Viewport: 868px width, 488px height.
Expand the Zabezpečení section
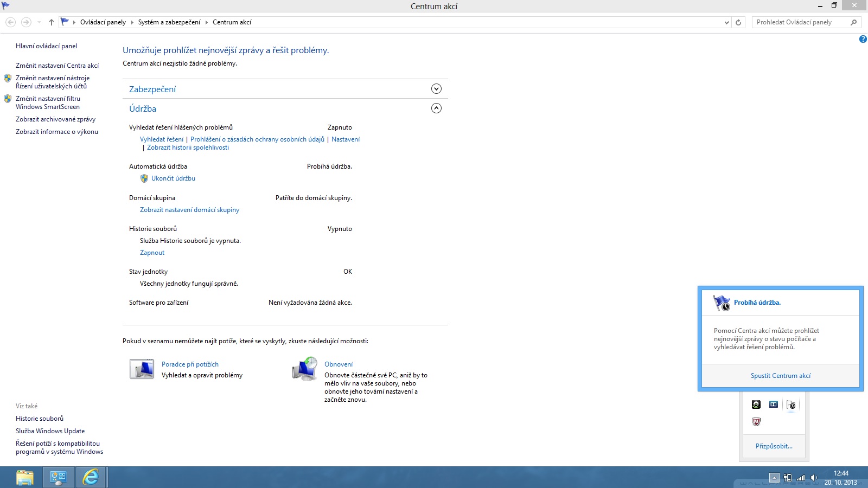(x=436, y=89)
